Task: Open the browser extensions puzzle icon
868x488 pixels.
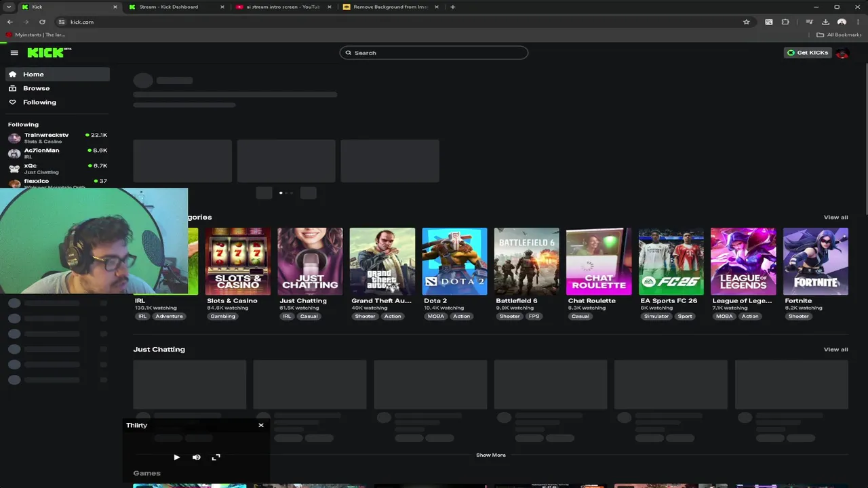Action: pyautogui.click(x=785, y=22)
